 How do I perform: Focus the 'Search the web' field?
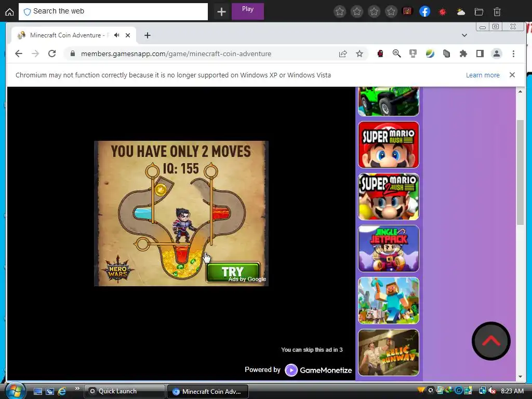coord(113,11)
